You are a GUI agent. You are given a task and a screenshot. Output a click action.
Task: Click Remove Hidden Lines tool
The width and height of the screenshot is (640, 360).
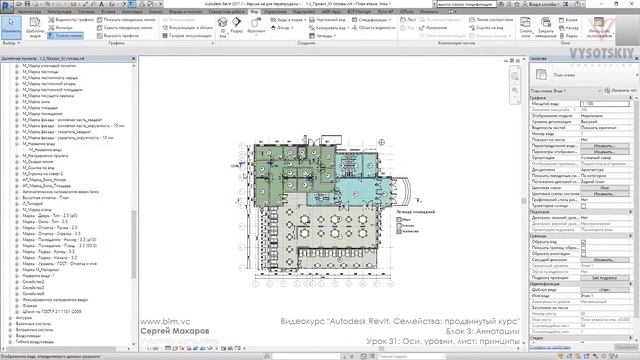click(124, 28)
